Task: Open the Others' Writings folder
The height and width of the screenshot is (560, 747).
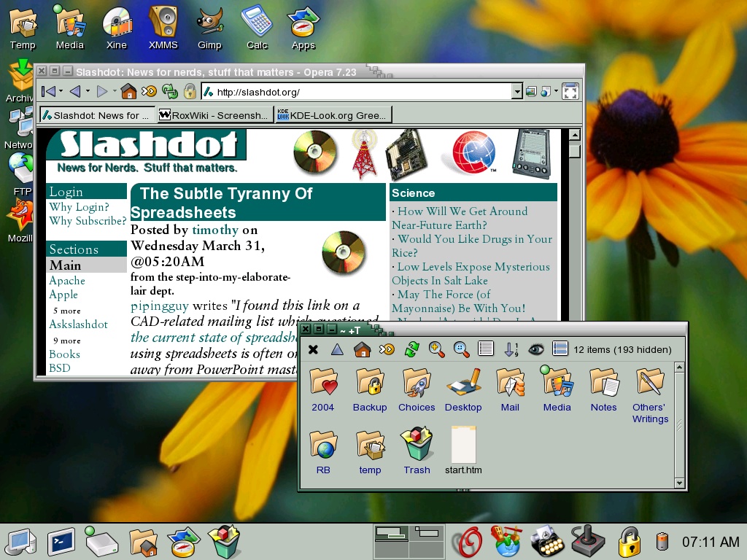Action: pos(650,396)
